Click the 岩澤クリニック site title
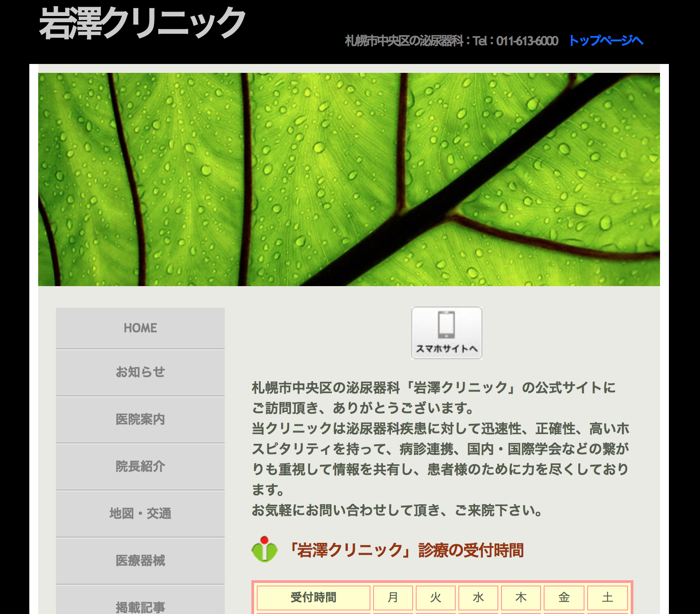This screenshot has height=614, width=700. [142, 23]
